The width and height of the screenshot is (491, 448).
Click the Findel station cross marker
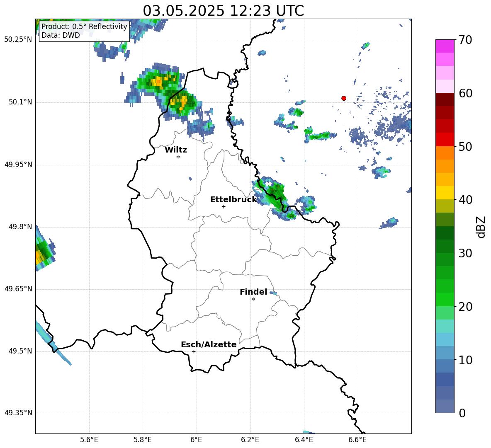[x=253, y=299]
